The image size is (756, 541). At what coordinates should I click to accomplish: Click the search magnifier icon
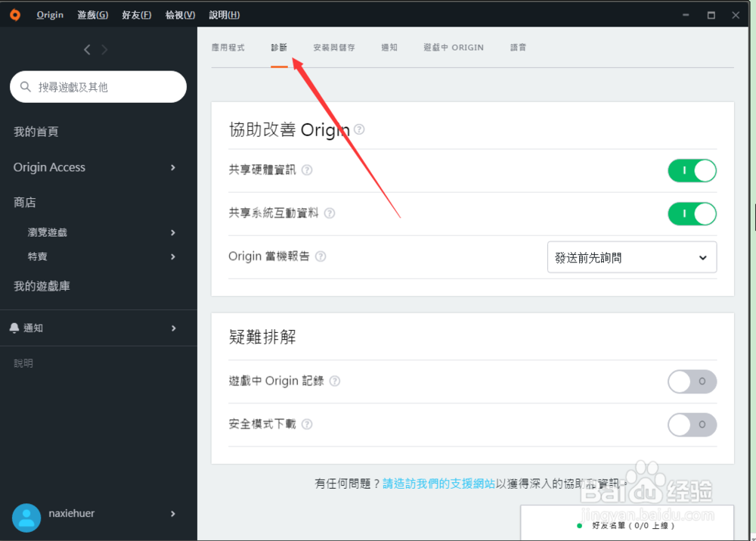click(x=26, y=87)
